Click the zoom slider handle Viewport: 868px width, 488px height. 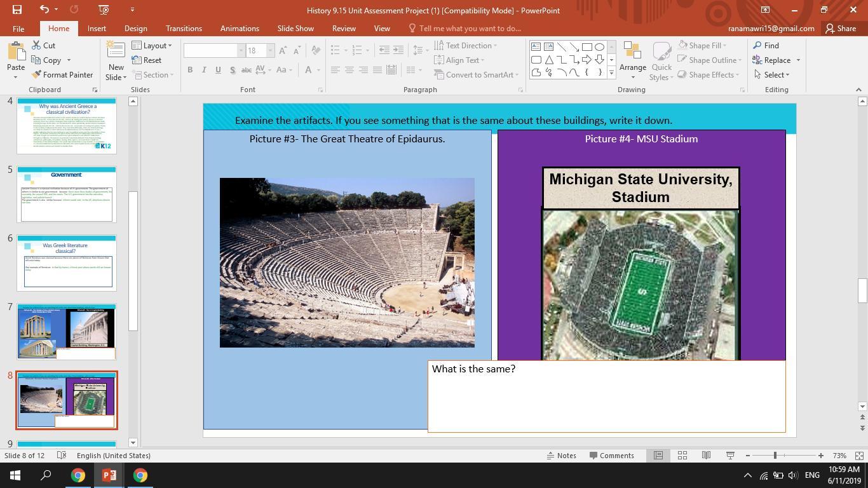coord(775,456)
